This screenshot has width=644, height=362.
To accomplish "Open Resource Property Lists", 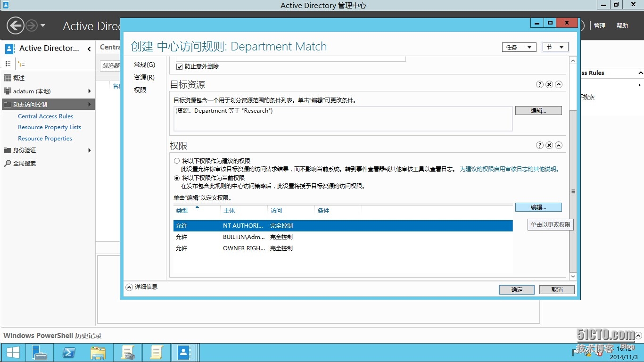I will [x=50, y=127].
